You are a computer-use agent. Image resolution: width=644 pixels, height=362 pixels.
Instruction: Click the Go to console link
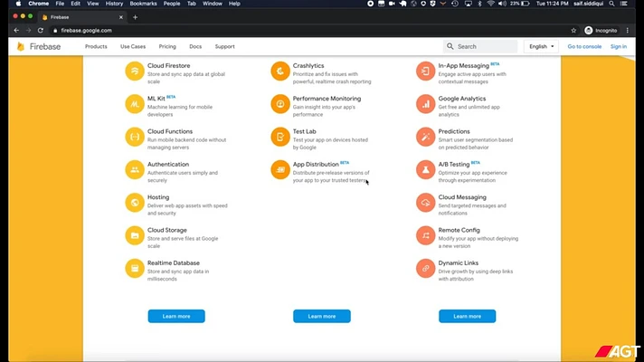pos(584,46)
